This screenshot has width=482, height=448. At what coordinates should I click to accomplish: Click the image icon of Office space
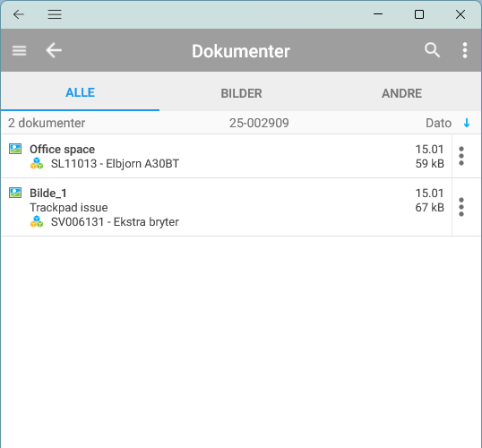click(15, 149)
